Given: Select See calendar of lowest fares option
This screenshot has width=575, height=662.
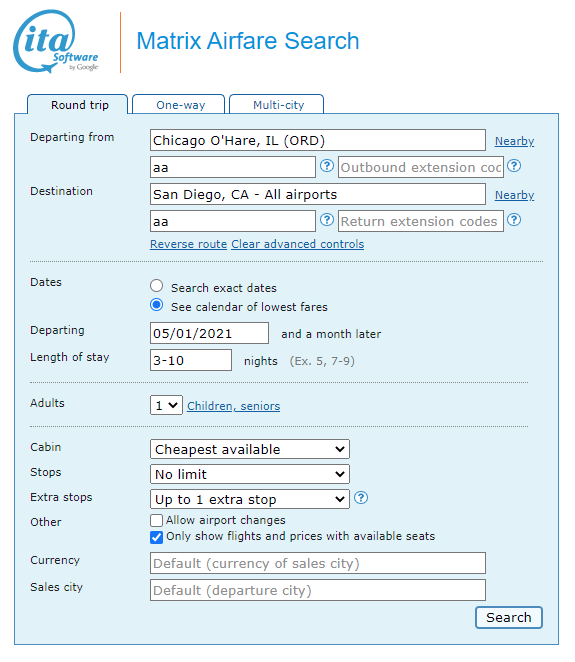Looking at the screenshot, I should 157,305.
